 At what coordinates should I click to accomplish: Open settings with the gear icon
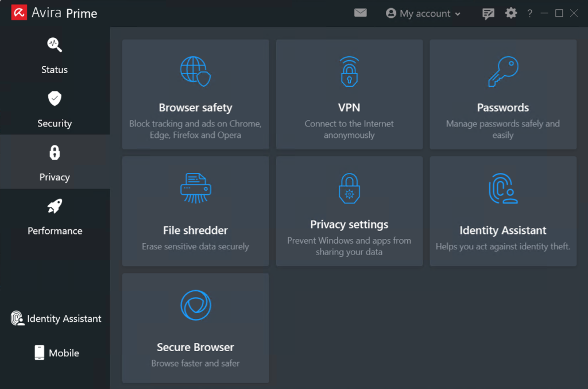pyautogui.click(x=511, y=13)
